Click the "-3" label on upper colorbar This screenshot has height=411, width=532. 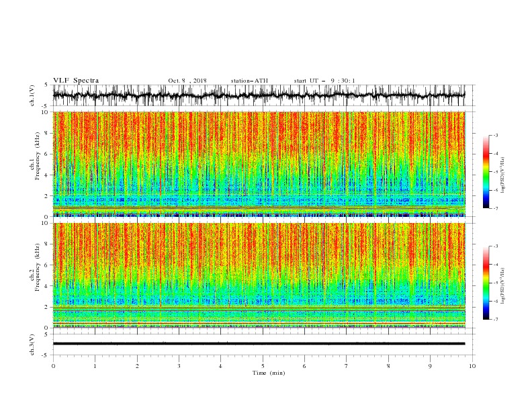pos(495,135)
